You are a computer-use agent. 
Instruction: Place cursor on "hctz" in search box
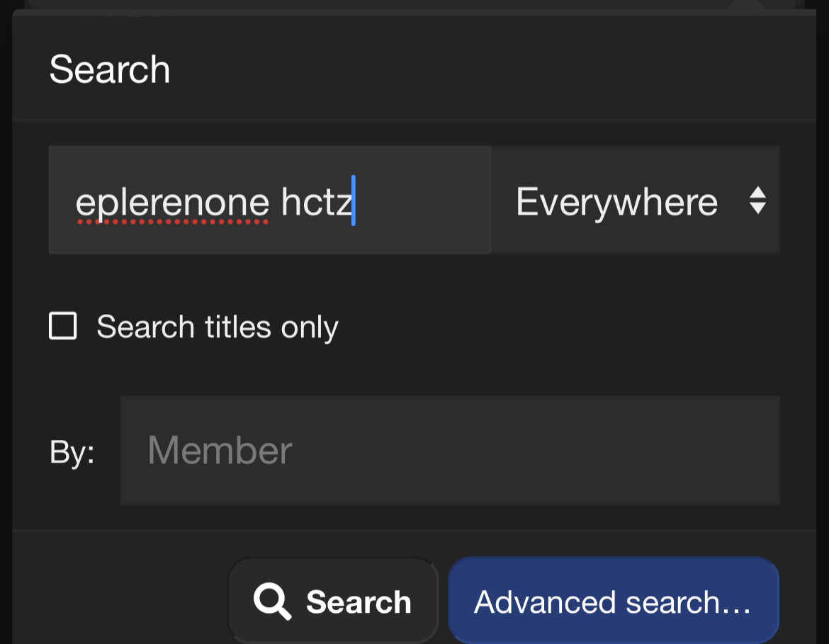(x=316, y=203)
